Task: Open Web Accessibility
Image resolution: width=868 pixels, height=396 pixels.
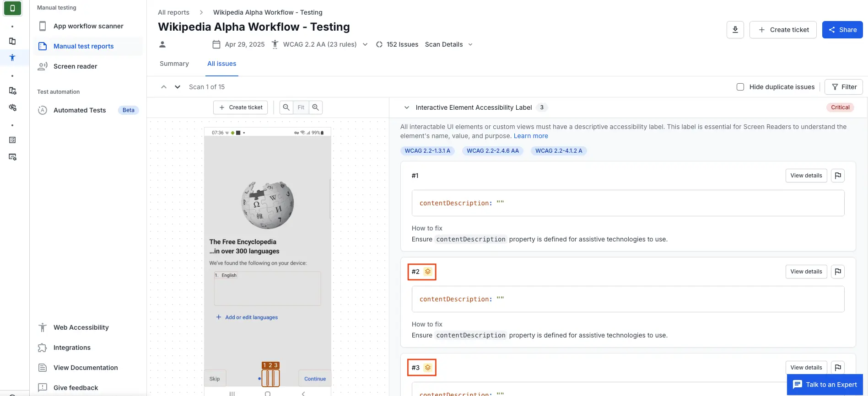Action: point(81,327)
